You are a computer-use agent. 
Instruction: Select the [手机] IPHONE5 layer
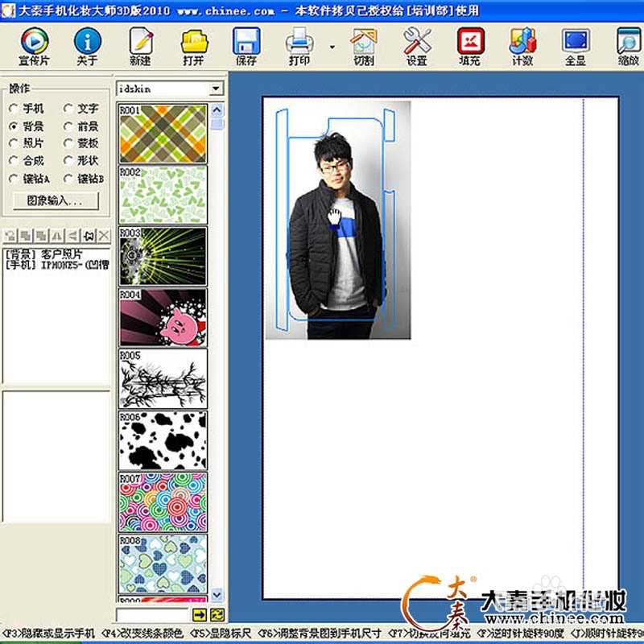[57, 265]
